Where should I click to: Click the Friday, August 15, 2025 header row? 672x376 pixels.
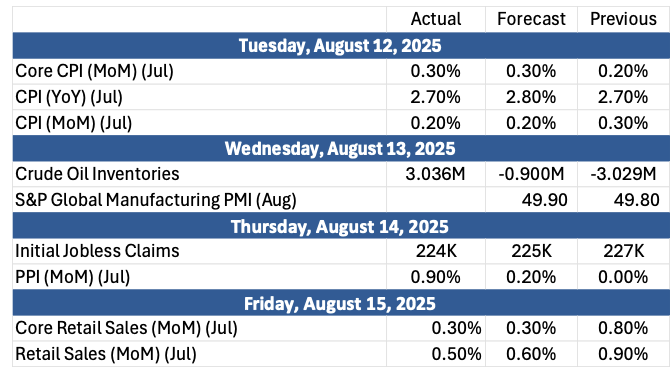341,303
